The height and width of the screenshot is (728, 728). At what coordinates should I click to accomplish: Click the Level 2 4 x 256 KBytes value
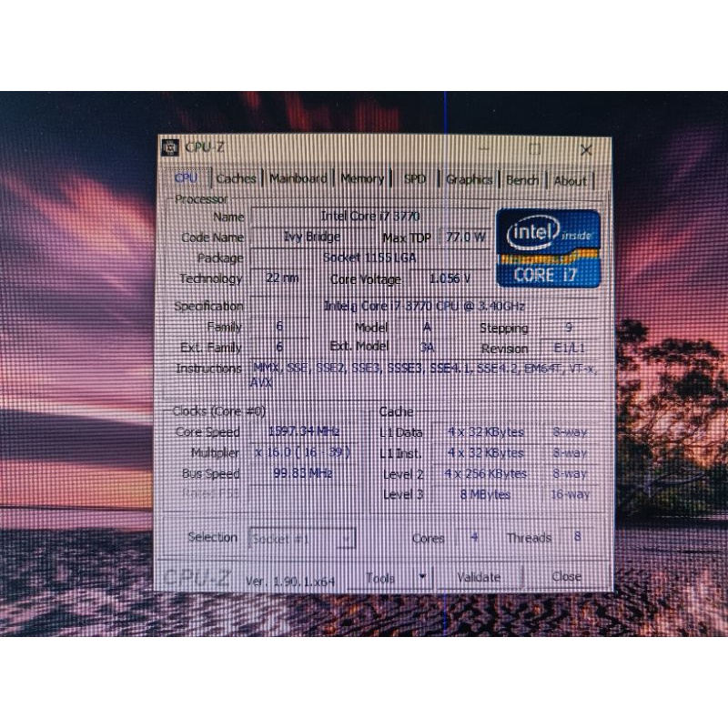[486, 473]
